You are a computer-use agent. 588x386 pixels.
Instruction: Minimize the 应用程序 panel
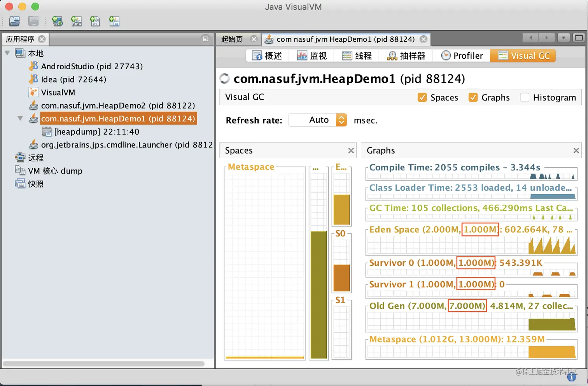(206, 39)
